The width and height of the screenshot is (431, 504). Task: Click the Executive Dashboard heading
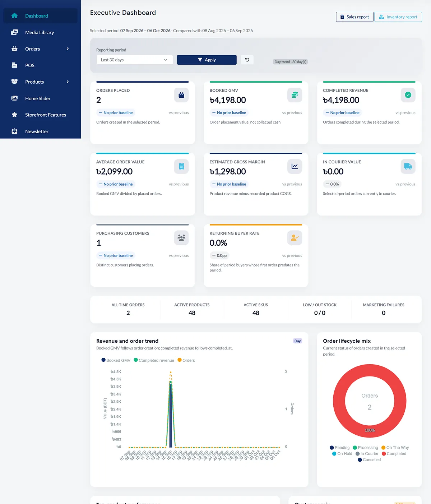coord(123,13)
